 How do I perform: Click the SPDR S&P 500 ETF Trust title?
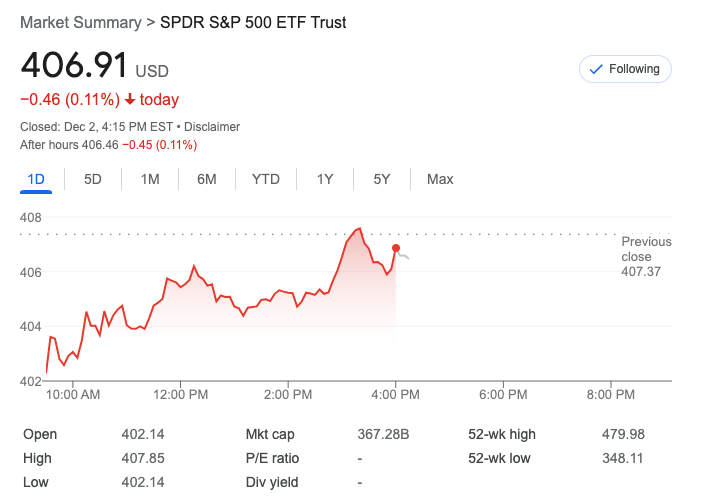pyautogui.click(x=253, y=22)
